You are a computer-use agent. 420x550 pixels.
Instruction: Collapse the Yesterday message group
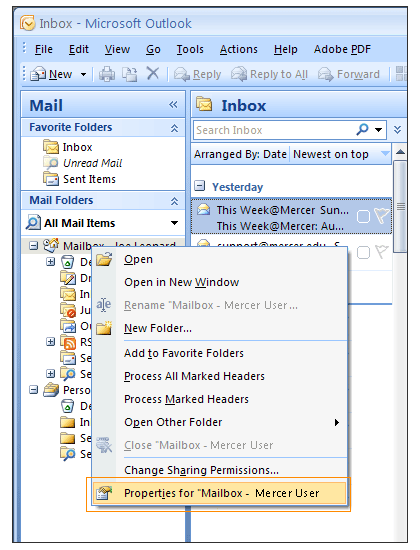(x=199, y=186)
